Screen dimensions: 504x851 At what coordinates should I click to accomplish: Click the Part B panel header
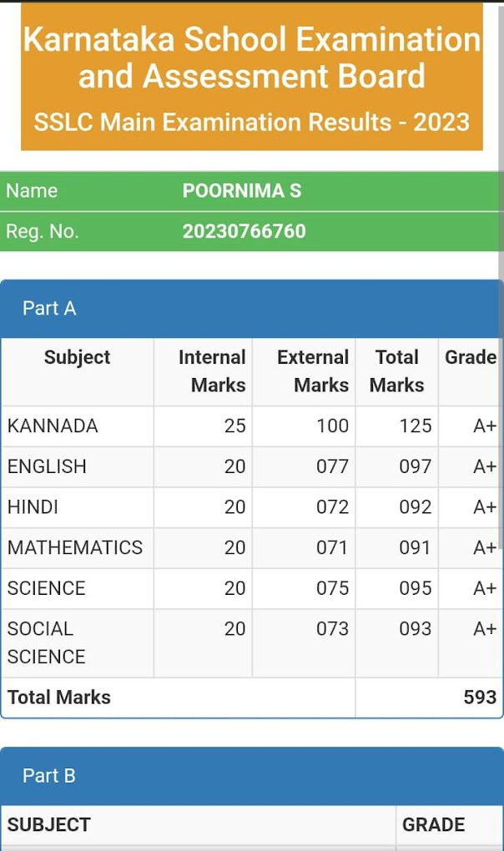tap(252, 776)
